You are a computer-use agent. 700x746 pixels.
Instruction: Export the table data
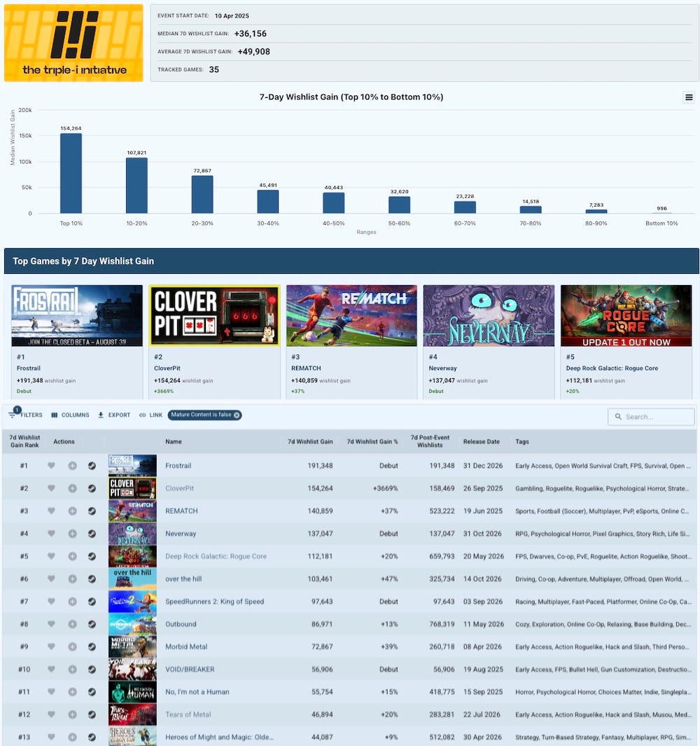[x=114, y=415]
